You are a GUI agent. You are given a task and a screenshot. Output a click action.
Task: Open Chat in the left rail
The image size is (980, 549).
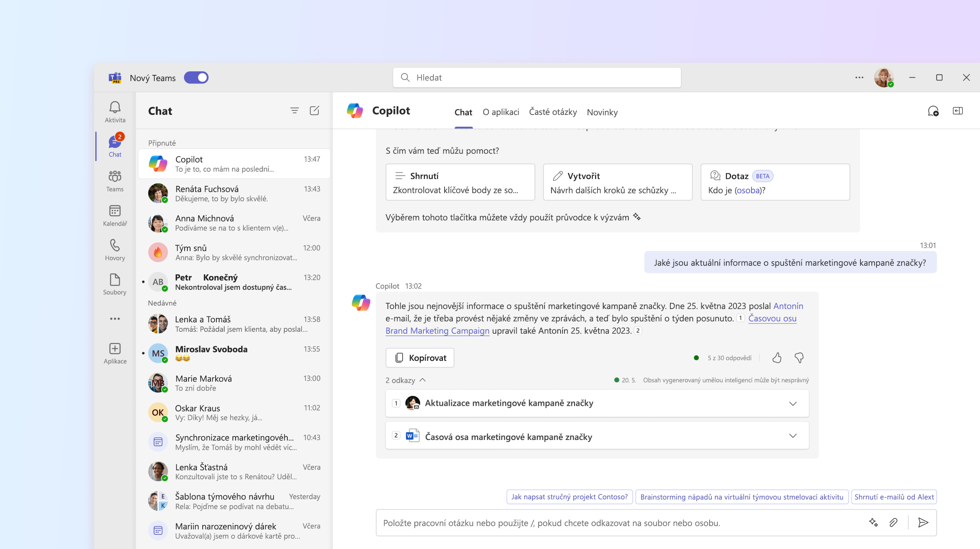tap(115, 145)
